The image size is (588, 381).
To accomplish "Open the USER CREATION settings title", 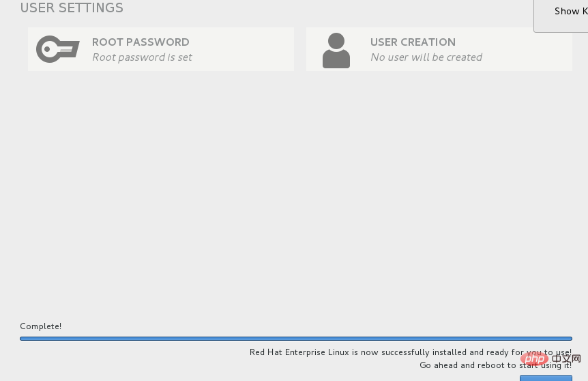I will [x=413, y=42].
